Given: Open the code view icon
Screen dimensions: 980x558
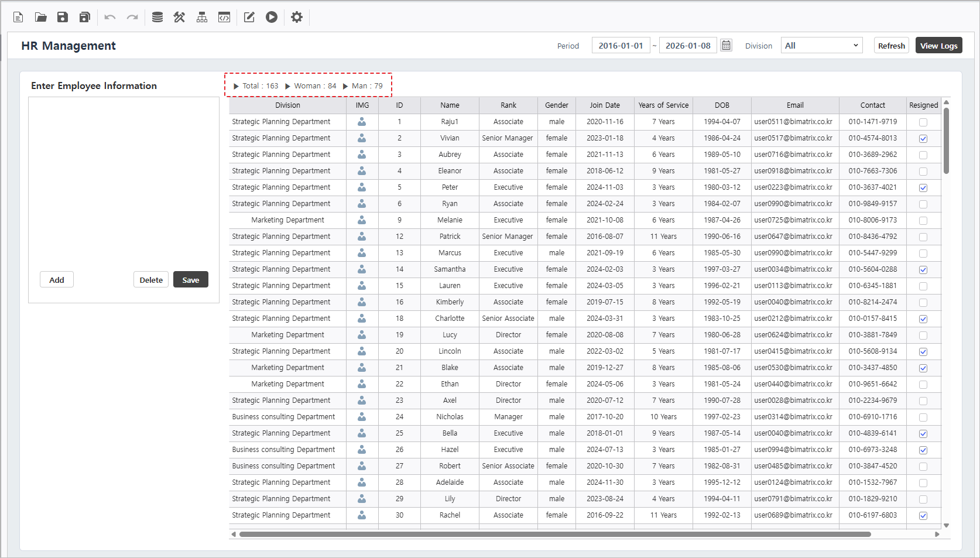Looking at the screenshot, I should 224,17.
